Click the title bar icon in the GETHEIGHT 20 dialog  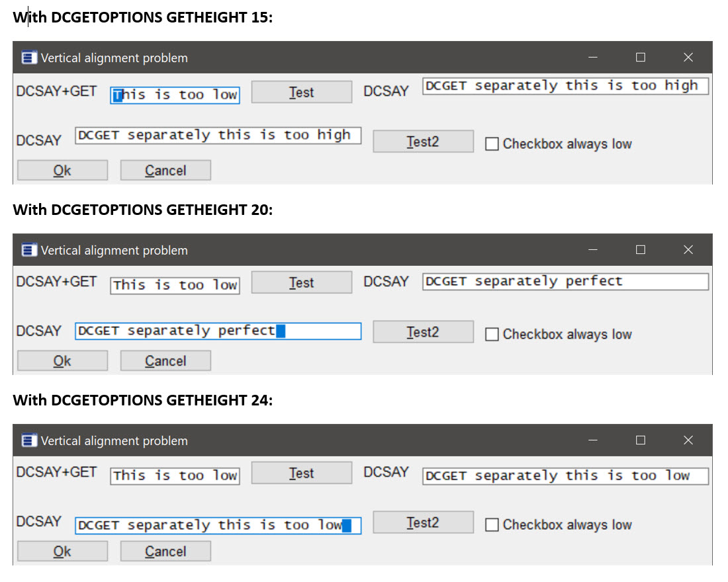(29, 251)
